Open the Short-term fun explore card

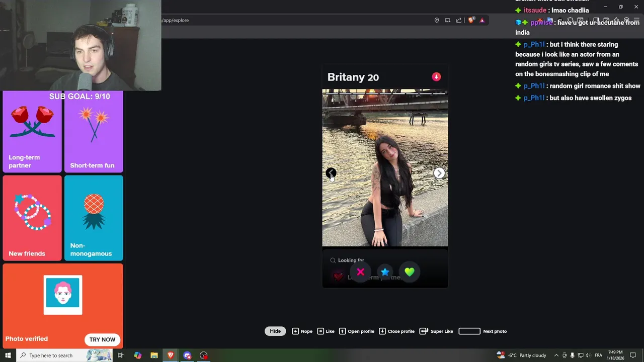94,132
